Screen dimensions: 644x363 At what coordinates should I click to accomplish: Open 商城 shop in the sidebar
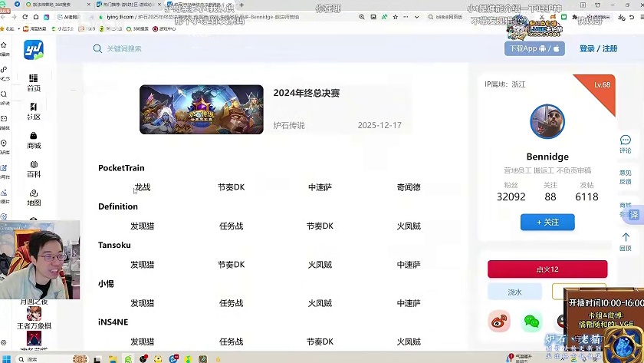34,140
